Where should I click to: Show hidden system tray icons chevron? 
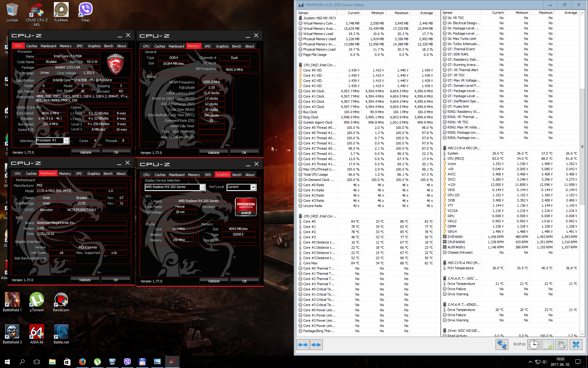[530, 362]
